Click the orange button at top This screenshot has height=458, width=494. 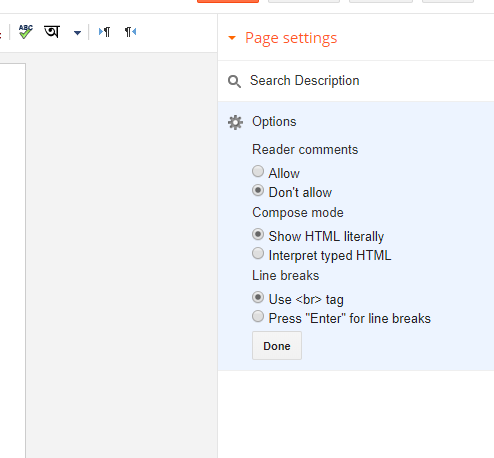pyautogui.click(x=228, y=1)
